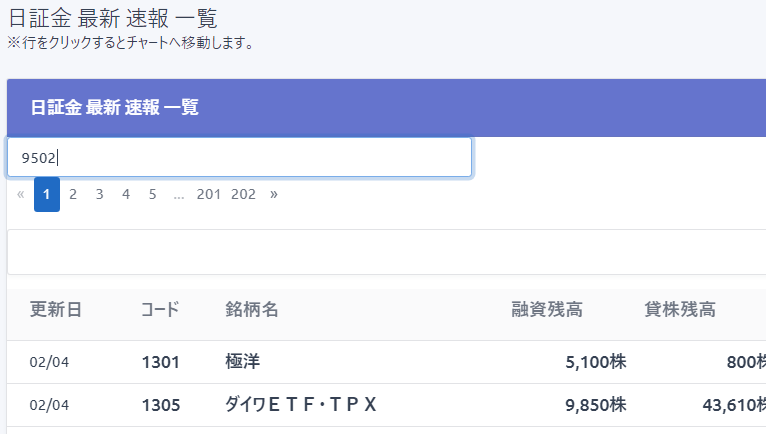The height and width of the screenshot is (434, 766).
Task: Select page 1 in pagination
Action: coord(47,194)
